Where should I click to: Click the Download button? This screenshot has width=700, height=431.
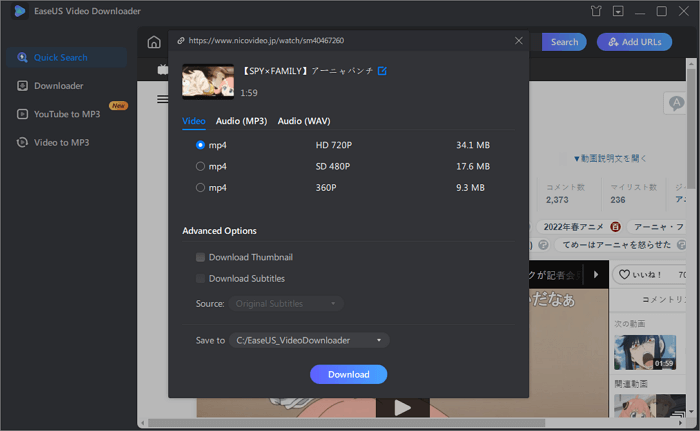tap(349, 374)
